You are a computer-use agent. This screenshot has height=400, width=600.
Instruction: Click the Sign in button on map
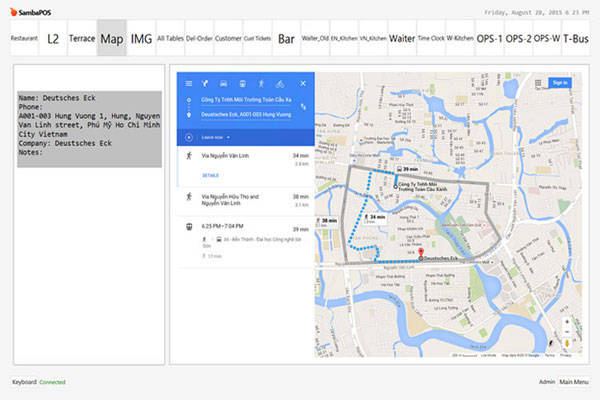559,83
